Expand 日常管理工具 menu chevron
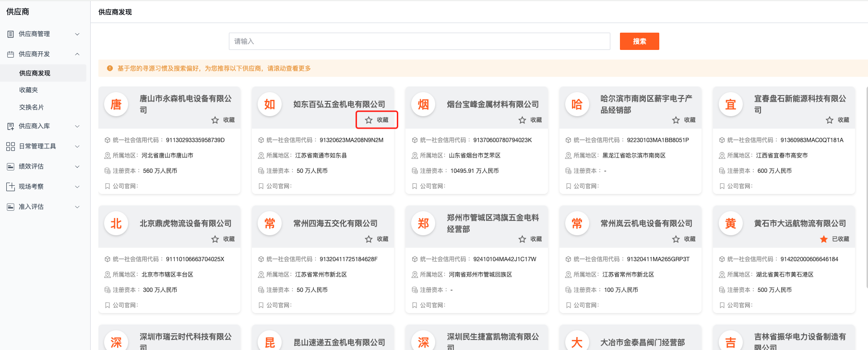Image resolution: width=868 pixels, height=350 pixels. coord(77,146)
